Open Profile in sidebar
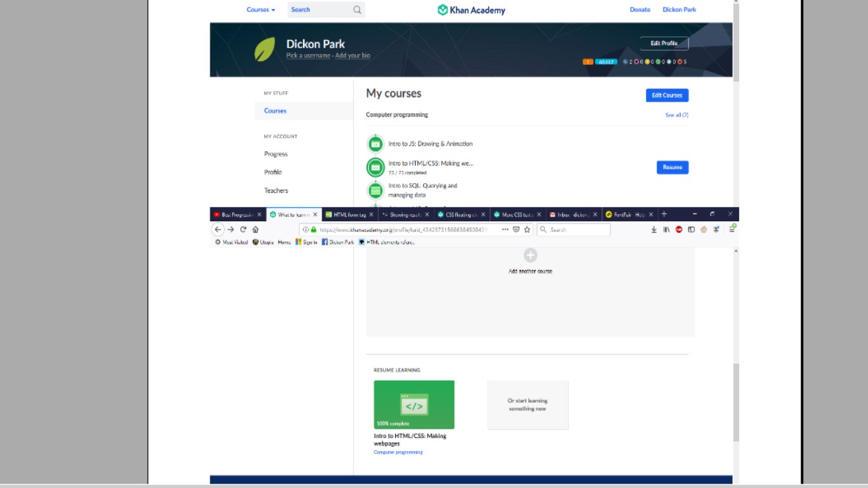The width and height of the screenshot is (868, 488). point(273,172)
